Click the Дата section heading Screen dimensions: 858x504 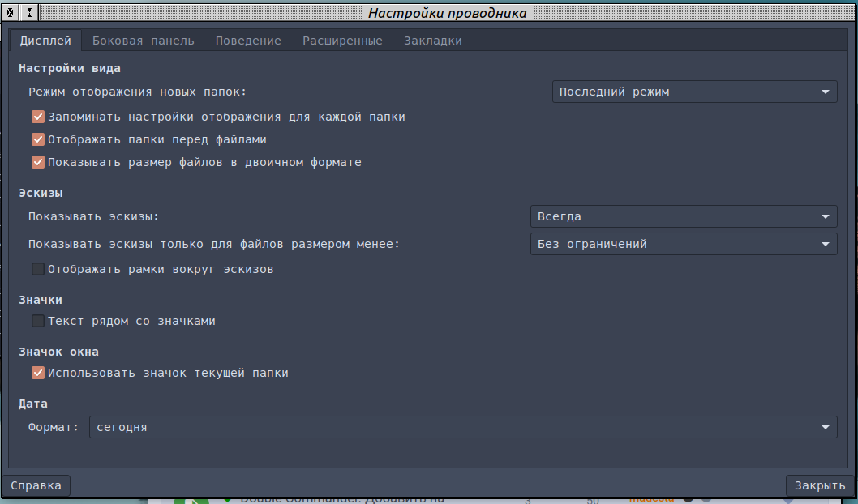pyautogui.click(x=32, y=404)
